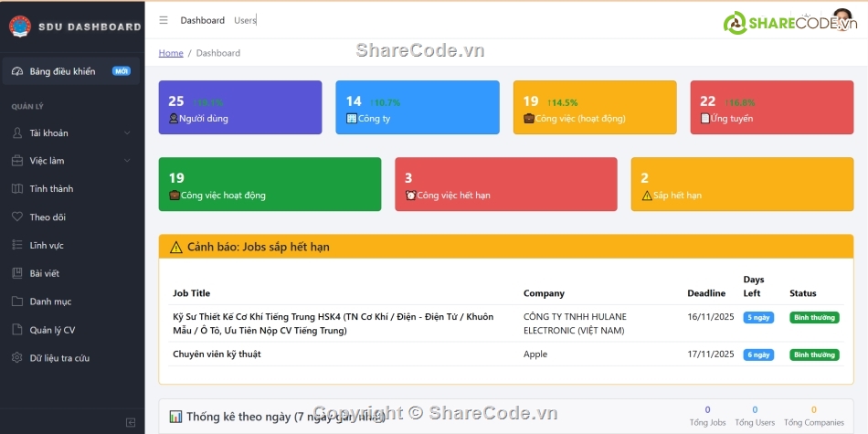Click the gear icon beside Dữ liệu tra cứu
The width and height of the screenshot is (868, 434).
17,357
